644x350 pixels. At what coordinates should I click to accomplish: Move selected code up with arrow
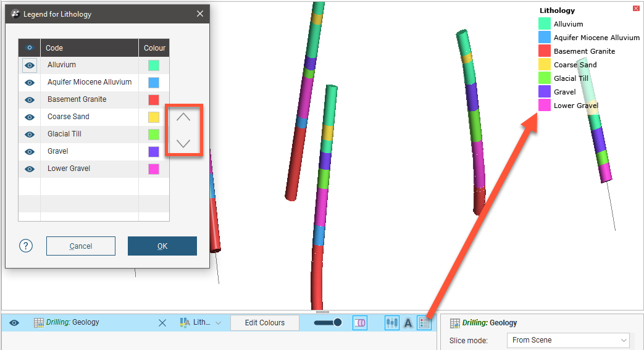[183, 117]
